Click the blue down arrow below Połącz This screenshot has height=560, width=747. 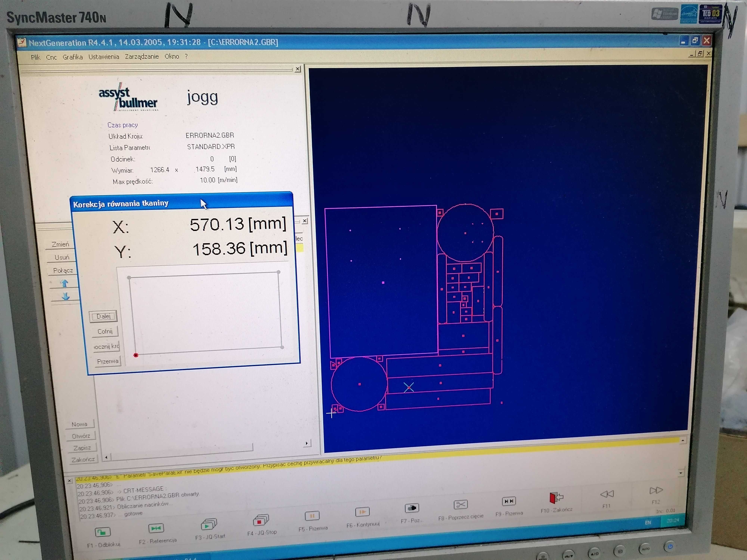66,296
